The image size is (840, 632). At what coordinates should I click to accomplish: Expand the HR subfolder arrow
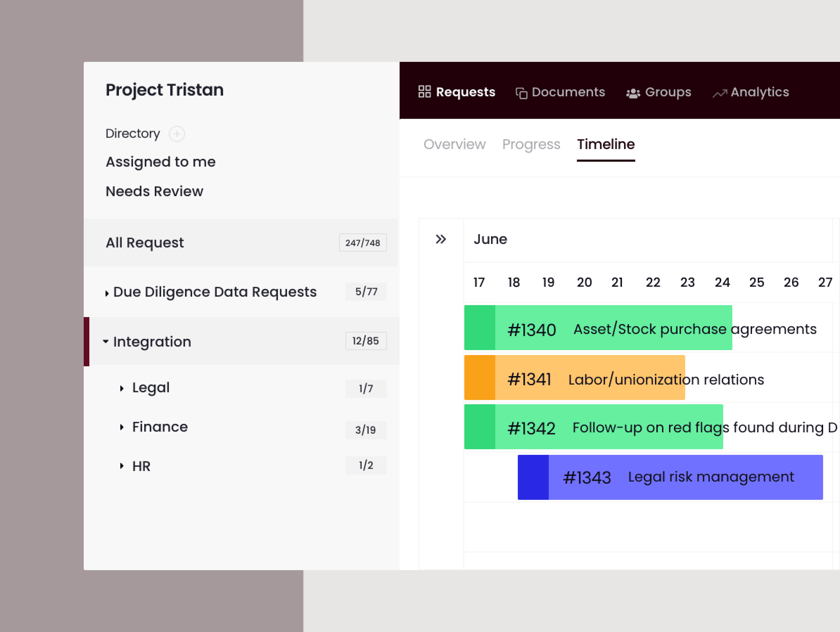click(121, 466)
